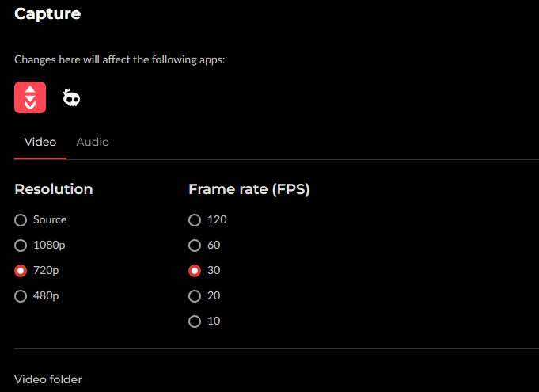Viewport: 539px width, 392px height.
Task: Choose the 1080p resolution radio button
Action: click(21, 245)
